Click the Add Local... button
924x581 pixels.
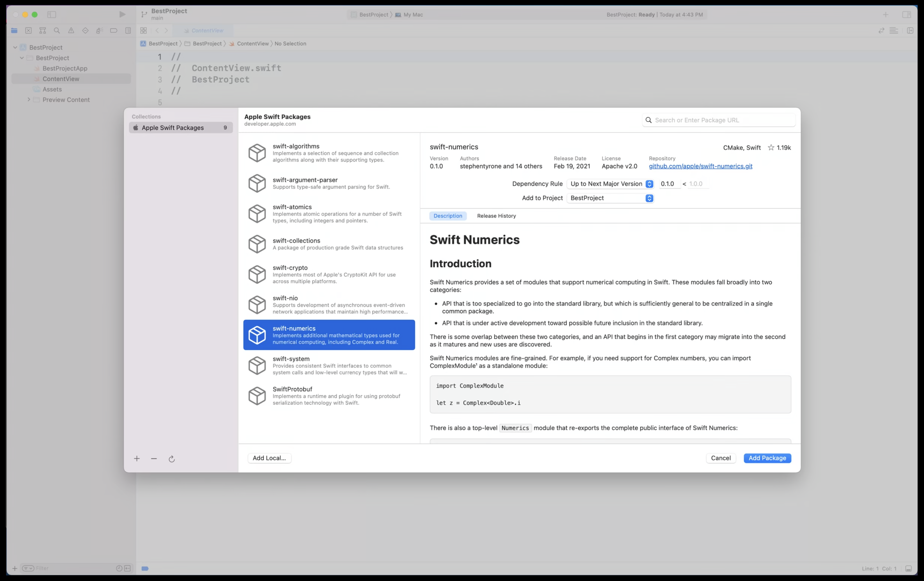point(269,458)
